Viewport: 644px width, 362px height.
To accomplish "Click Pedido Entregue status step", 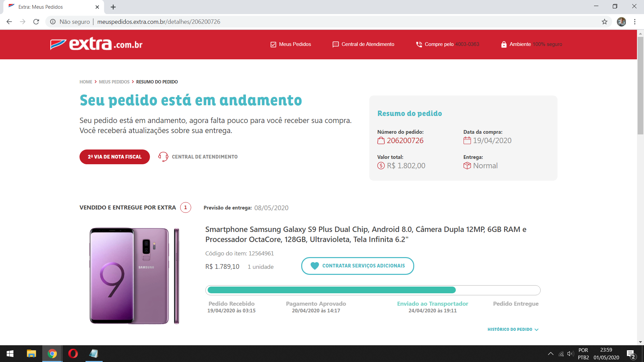I will (x=516, y=304).
